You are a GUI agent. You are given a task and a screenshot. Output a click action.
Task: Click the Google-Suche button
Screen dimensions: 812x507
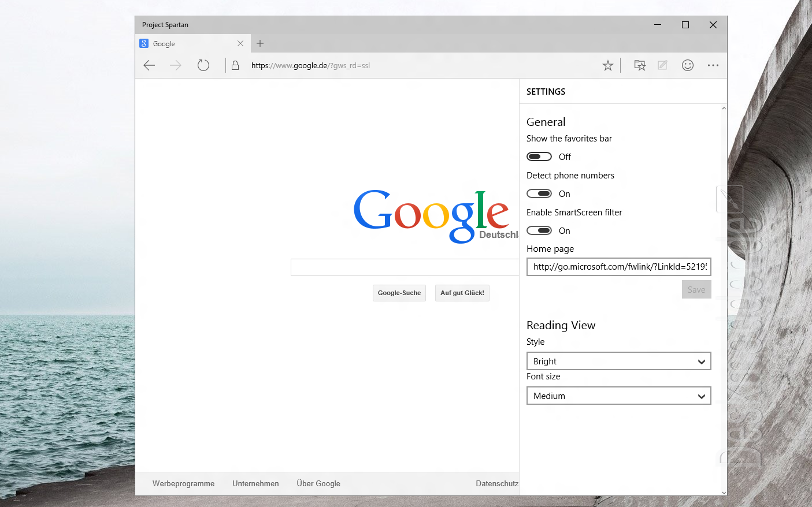coord(399,293)
